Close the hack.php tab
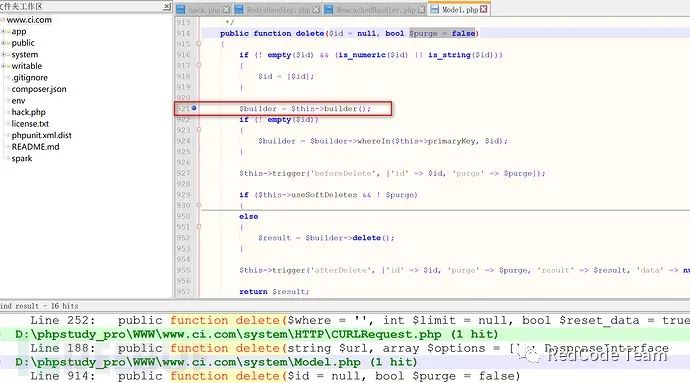Viewport: 690px width, 383px height. pos(226,9)
